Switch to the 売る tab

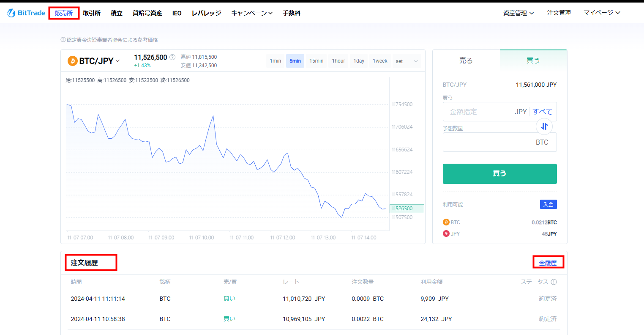pos(466,60)
